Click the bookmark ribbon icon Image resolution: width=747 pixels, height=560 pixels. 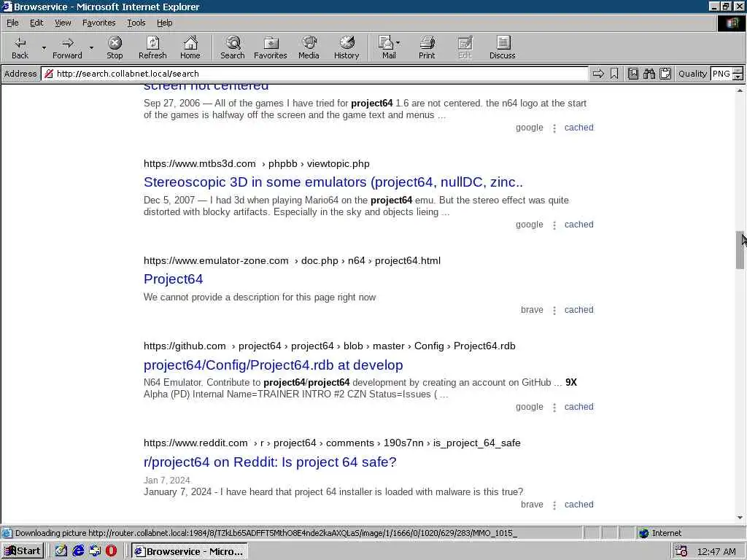click(x=614, y=74)
